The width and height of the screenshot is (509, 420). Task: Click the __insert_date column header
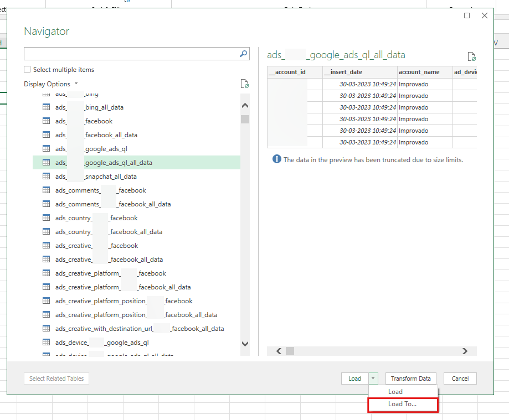(x=360, y=72)
